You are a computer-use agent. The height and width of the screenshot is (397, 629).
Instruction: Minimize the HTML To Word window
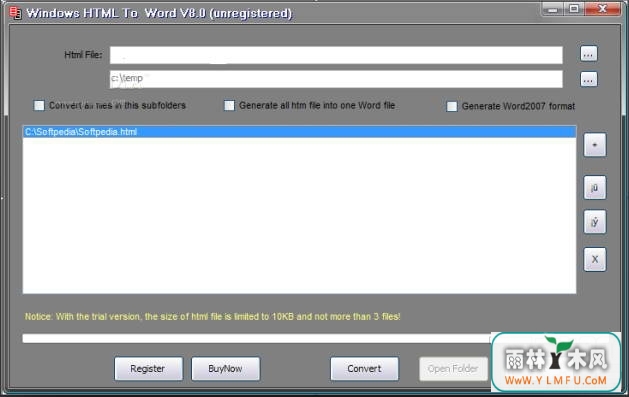[553, 9]
